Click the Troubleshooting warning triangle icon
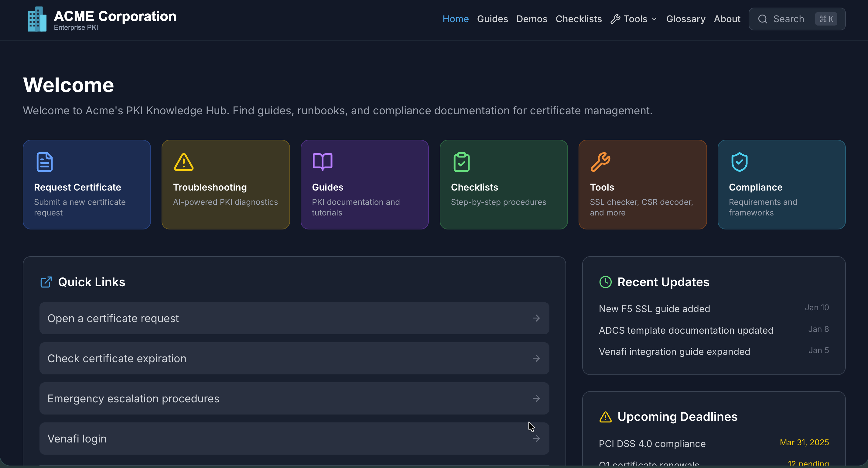868x468 pixels. [x=184, y=162]
